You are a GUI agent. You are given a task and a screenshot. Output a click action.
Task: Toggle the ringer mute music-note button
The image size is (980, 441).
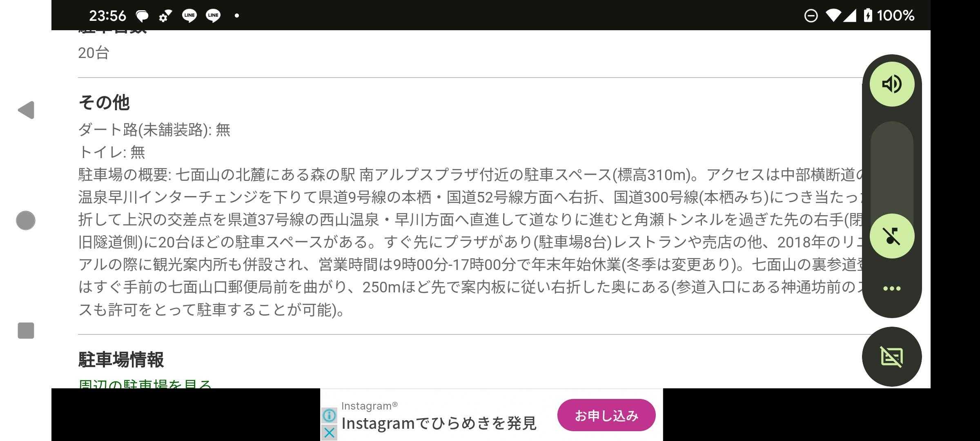click(x=892, y=236)
